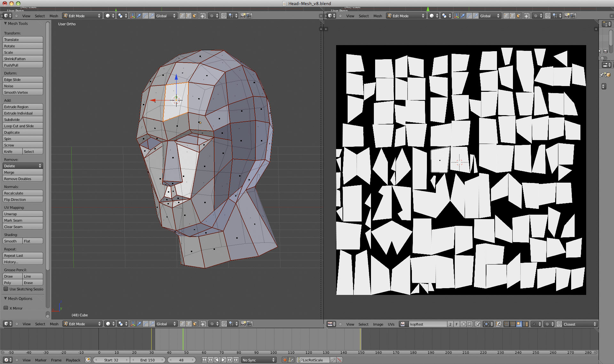Click the OpenGL render image camera icon in the top-left header
The width and height of the screenshot is (614, 364).
click(243, 16)
